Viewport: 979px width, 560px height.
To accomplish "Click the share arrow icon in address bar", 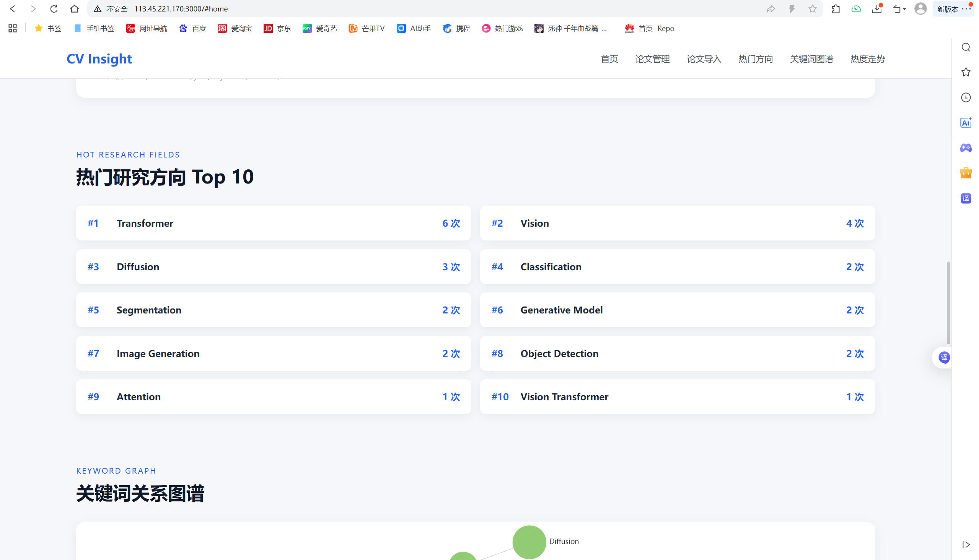I will click(770, 9).
